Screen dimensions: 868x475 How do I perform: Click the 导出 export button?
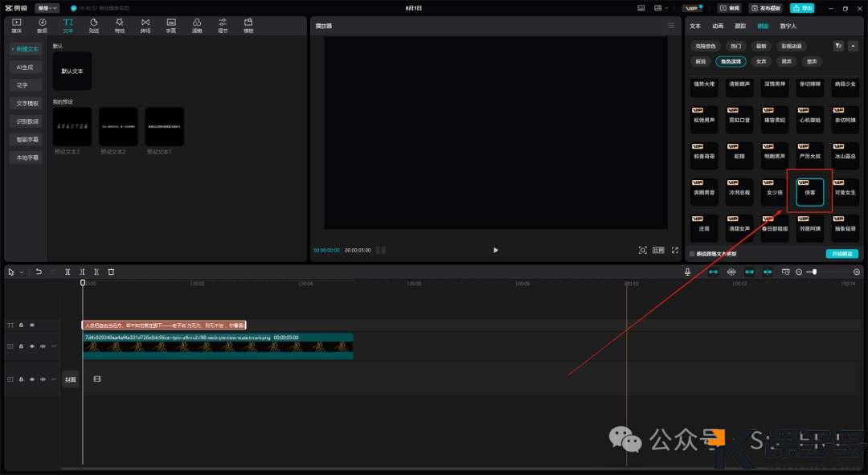tap(801, 8)
